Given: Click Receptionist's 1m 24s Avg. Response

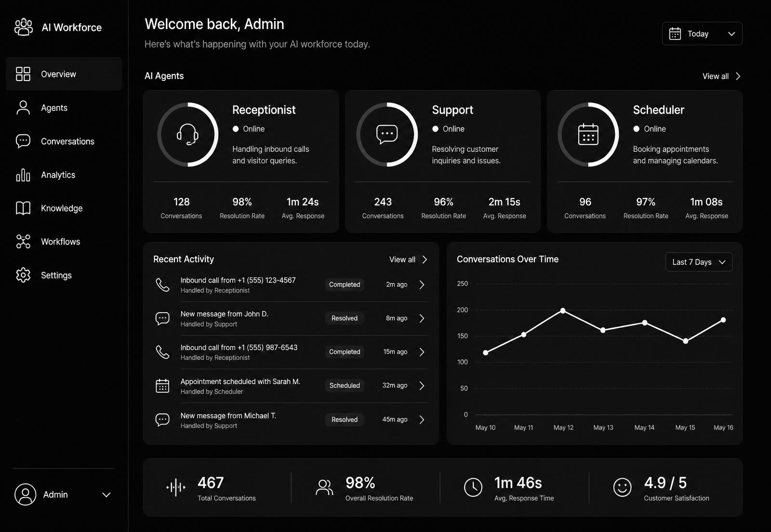Looking at the screenshot, I should click(303, 202).
